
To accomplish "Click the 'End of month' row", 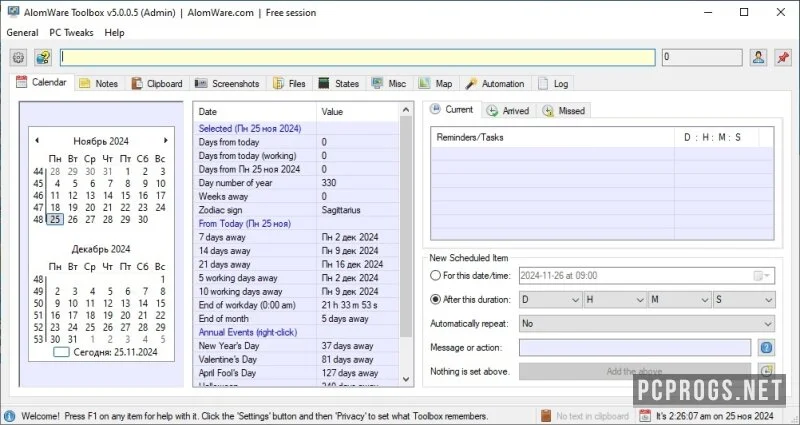I will click(x=296, y=319).
